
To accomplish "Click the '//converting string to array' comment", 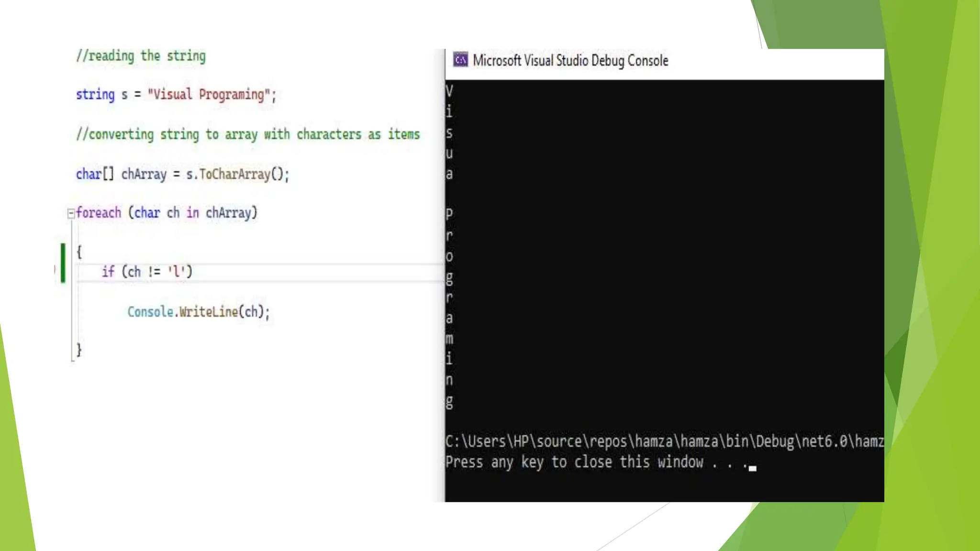I will (247, 134).
